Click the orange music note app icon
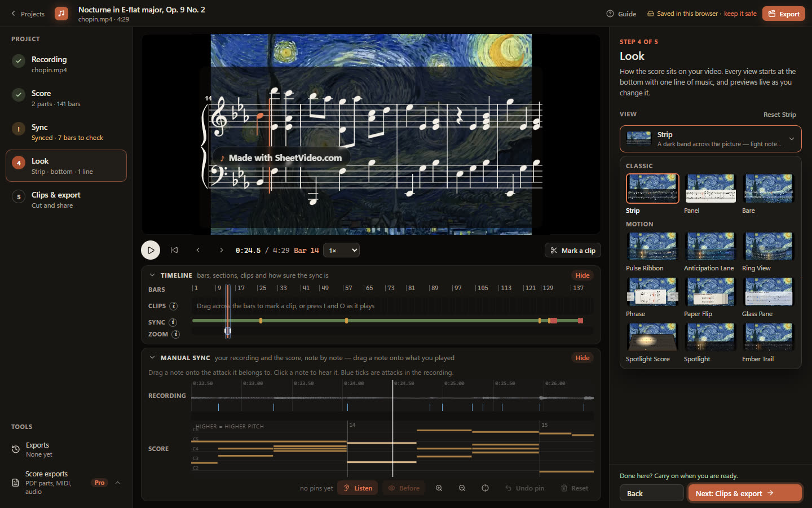This screenshot has width=812, height=508. [x=61, y=14]
